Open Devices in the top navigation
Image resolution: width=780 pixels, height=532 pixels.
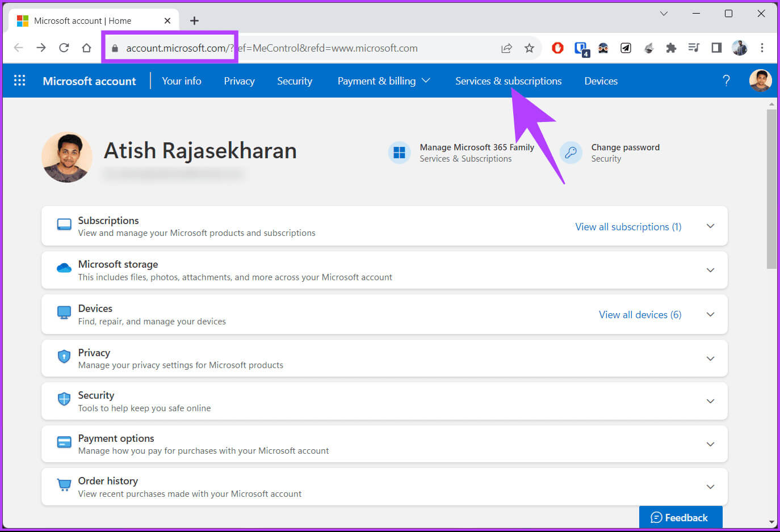(601, 81)
